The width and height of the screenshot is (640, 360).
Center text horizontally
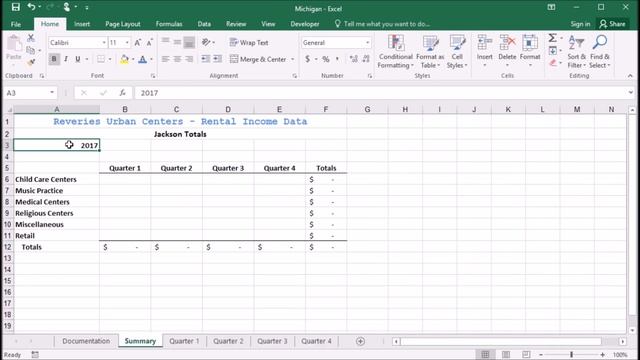pyautogui.click(x=177, y=59)
